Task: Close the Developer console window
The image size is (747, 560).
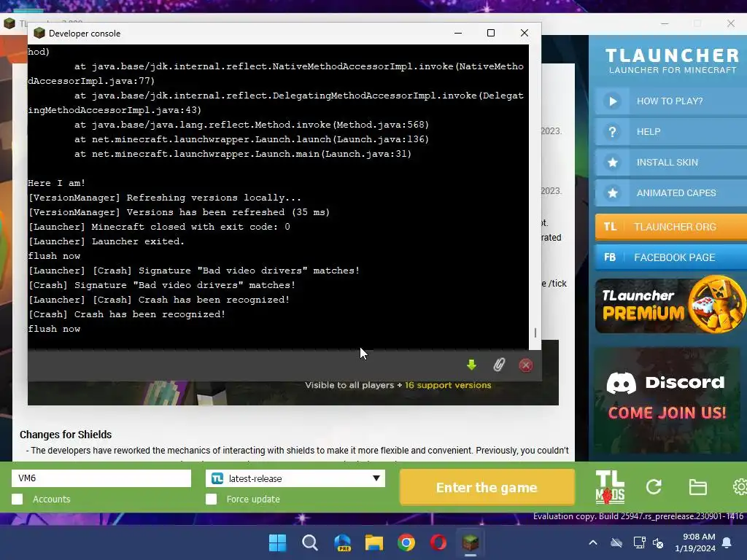Action: (524, 33)
